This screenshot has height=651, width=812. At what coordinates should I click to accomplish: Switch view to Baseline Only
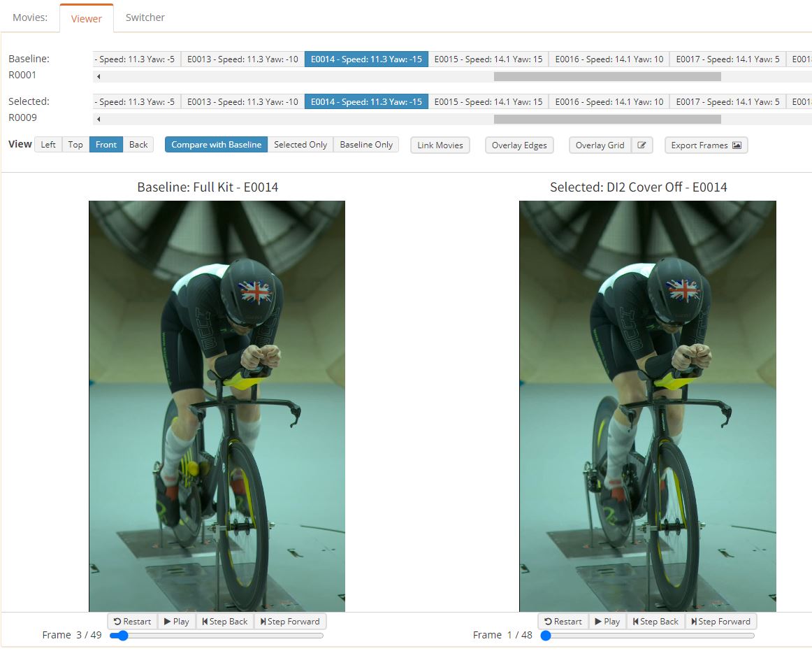point(365,145)
